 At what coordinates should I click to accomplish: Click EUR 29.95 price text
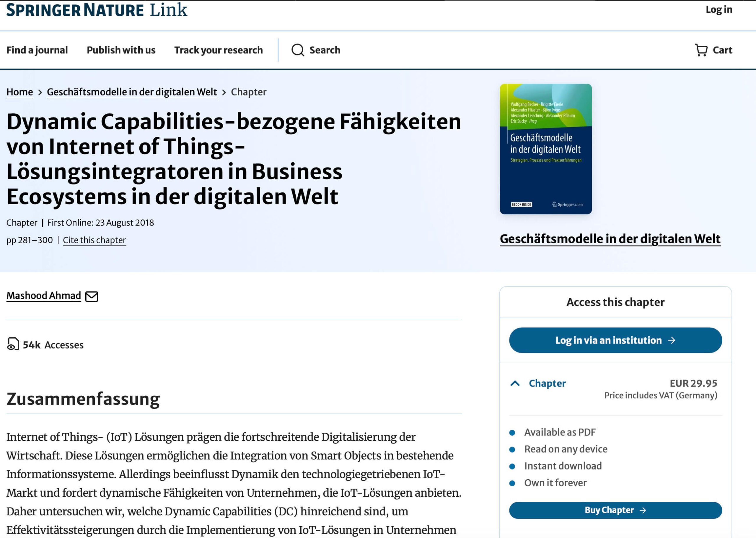point(693,383)
